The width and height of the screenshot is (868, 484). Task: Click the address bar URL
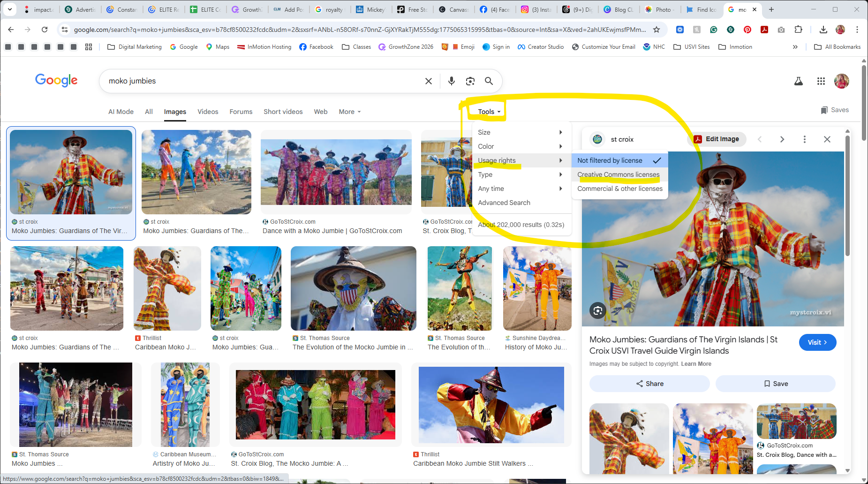pyautogui.click(x=360, y=30)
